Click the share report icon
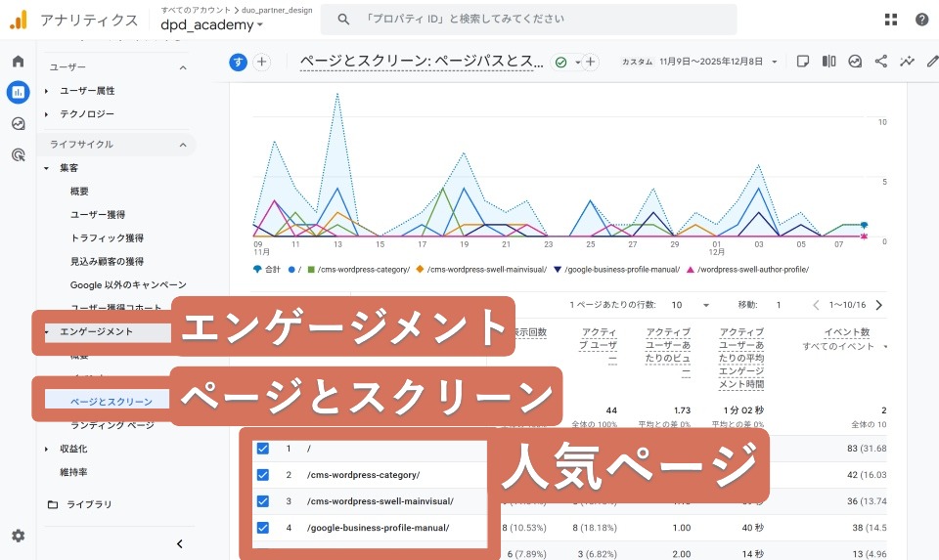Viewport: 939px width, 560px height. tap(881, 62)
